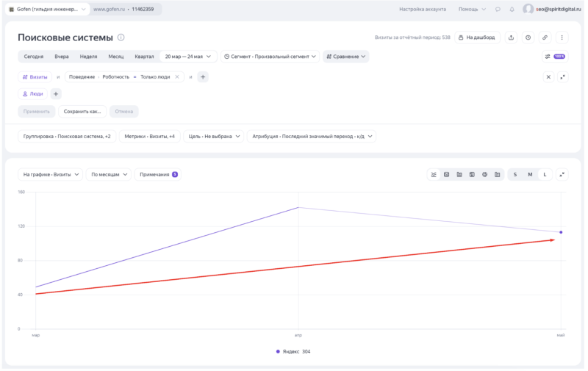The height and width of the screenshot is (371, 588).
Task: Open the chat messages icon
Action: [x=498, y=10]
